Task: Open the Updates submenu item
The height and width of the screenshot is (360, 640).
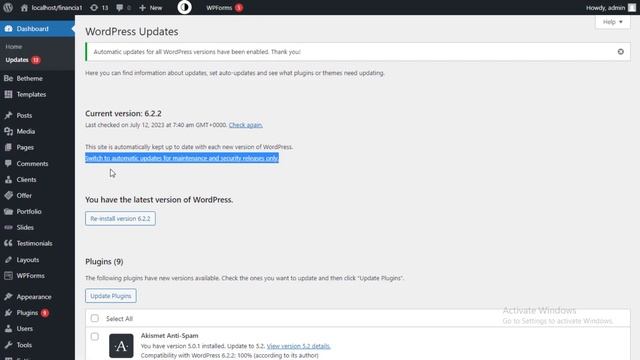Action: (17, 60)
